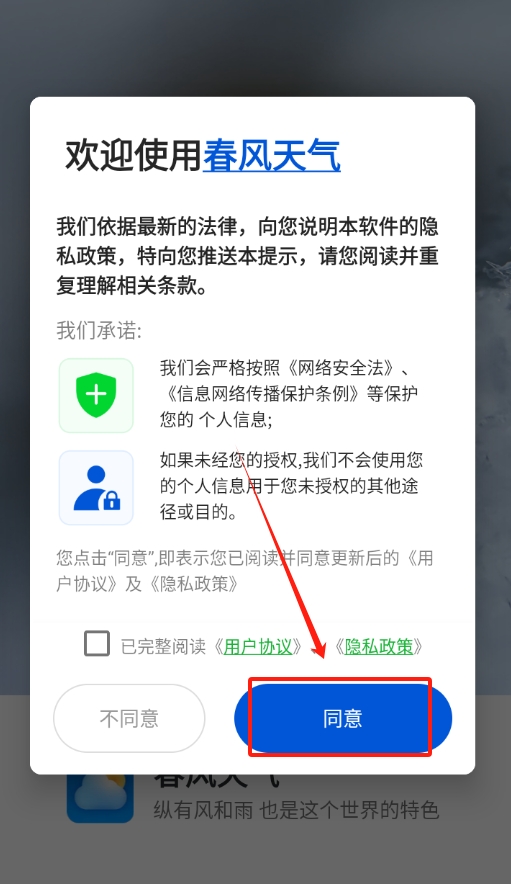
Task: Click the 如果未经您的授权 paragraph
Action: coord(291,486)
